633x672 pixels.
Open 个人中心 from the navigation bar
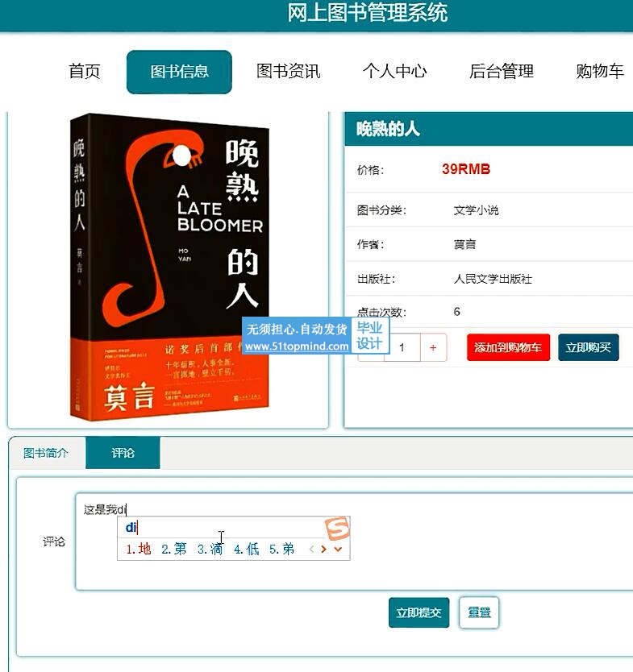(395, 72)
